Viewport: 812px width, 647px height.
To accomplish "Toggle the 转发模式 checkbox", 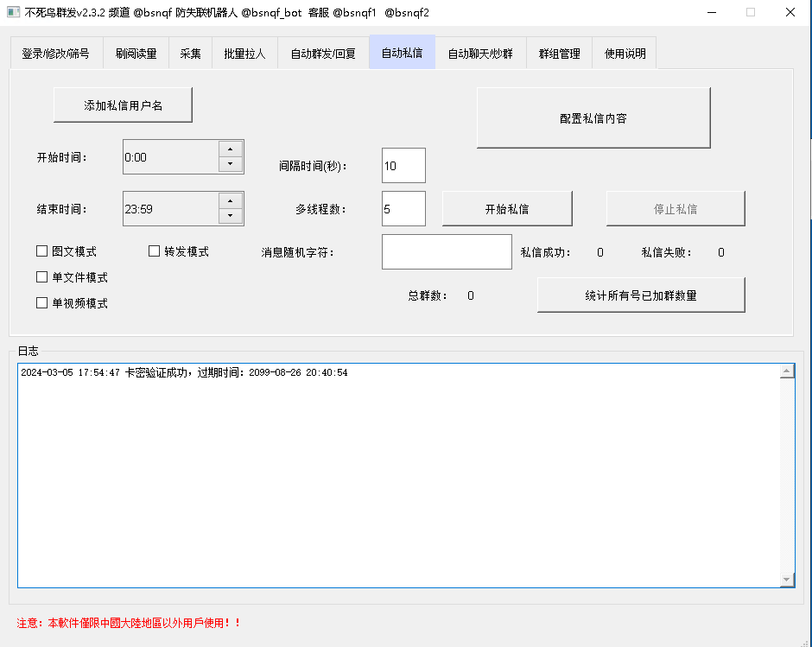I will [155, 251].
